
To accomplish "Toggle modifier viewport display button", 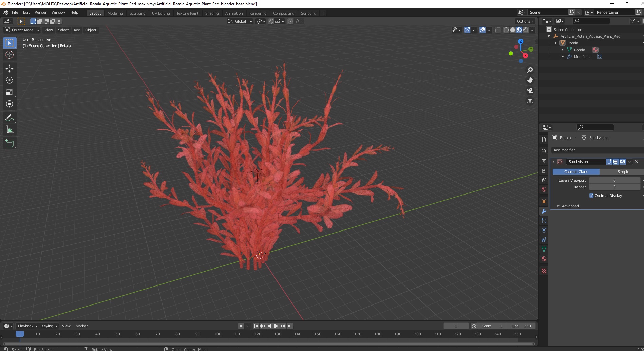I will coord(615,162).
